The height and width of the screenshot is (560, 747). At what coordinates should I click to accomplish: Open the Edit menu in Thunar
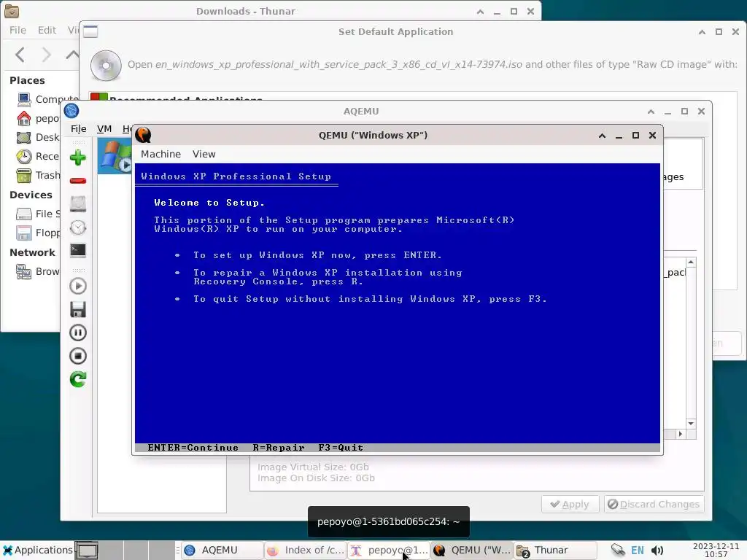coord(47,30)
